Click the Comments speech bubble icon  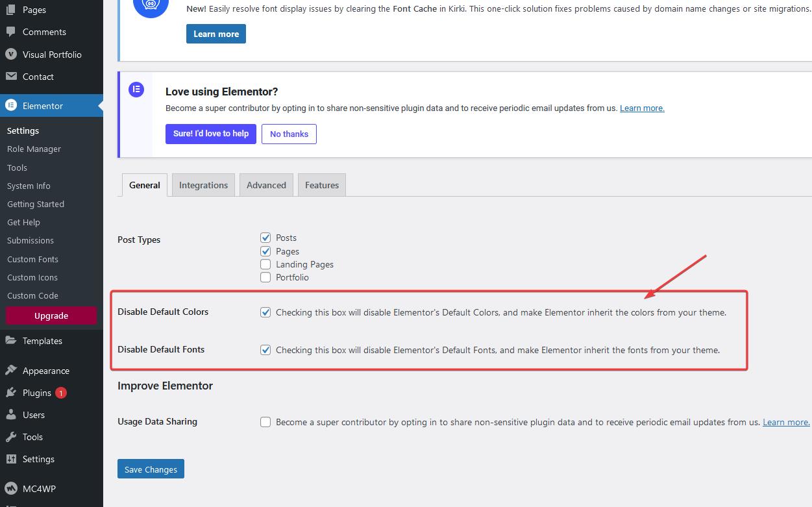pos(11,32)
